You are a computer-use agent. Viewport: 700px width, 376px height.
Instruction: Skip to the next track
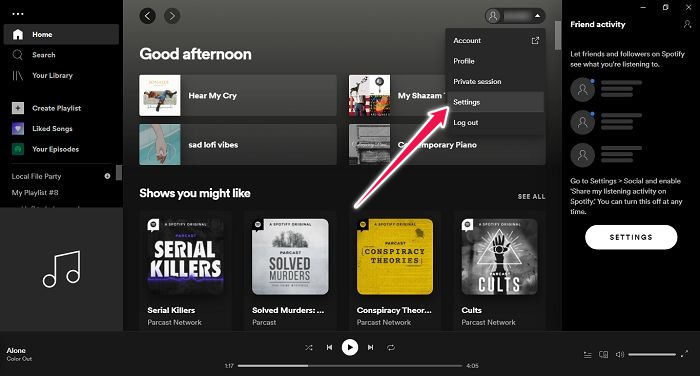click(371, 347)
